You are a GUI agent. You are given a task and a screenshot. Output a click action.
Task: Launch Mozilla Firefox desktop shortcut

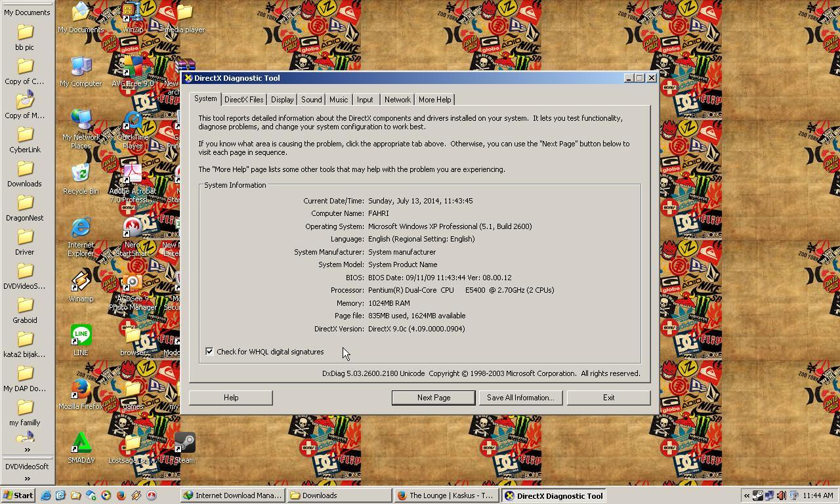tap(81, 394)
